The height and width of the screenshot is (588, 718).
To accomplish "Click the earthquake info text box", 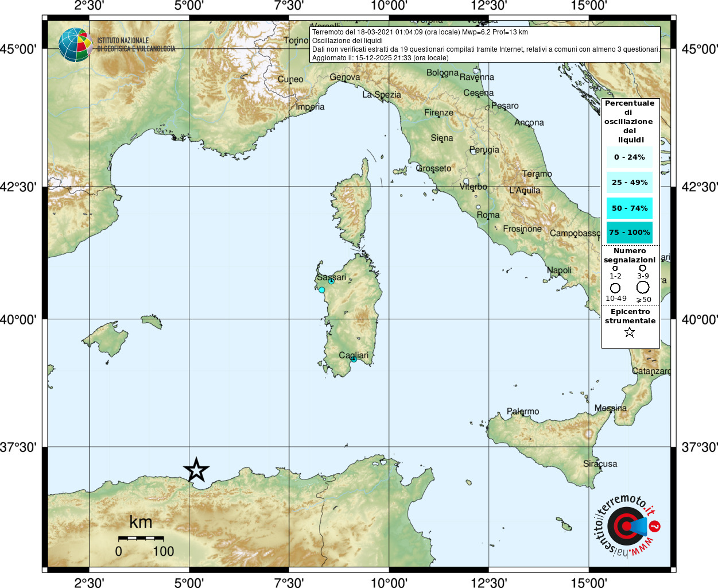I will tap(485, 45).
